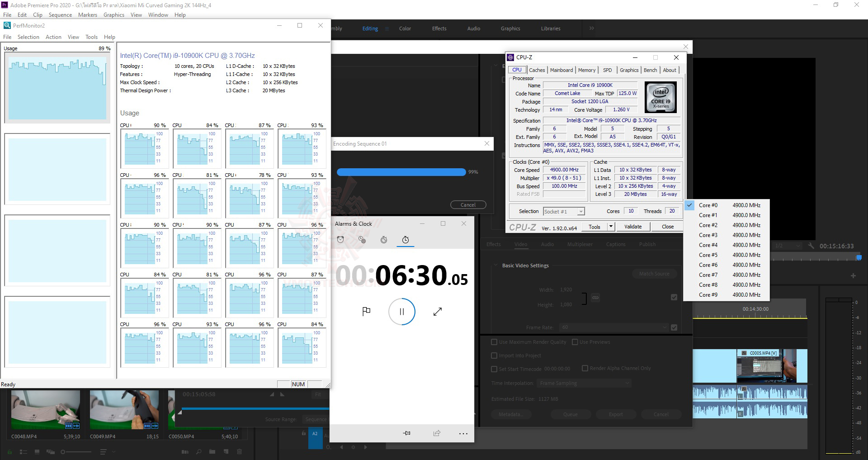Select the Stopwatch tab icon
Screen dimensions: 868x460
click(406, 240)
